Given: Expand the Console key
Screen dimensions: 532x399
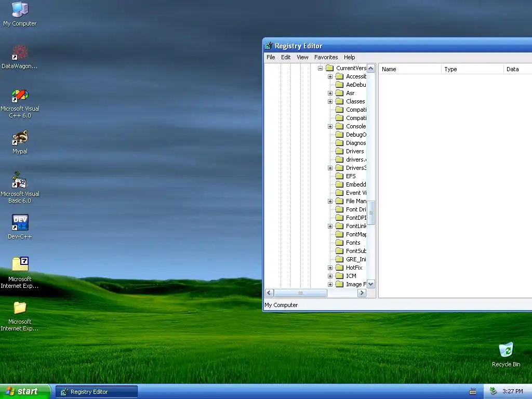Looking at the screenshot, I should (x=330, y=127).
